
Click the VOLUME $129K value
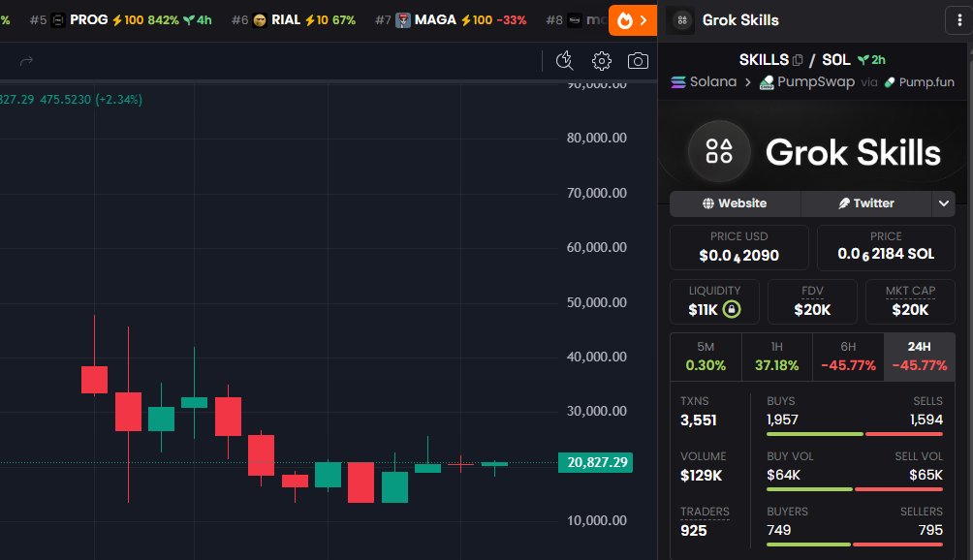click(702, 476)
